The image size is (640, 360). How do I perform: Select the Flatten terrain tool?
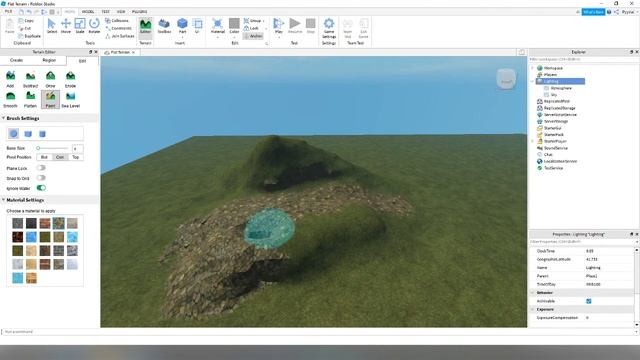[x=30, y=99]
